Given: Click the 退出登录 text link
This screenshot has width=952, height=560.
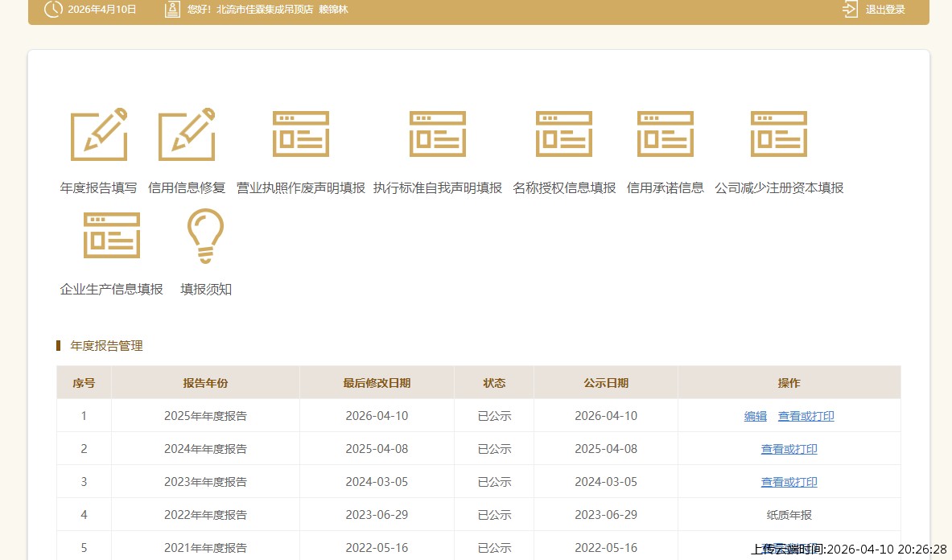Looking at the screenshot, I should coord(885,10).
